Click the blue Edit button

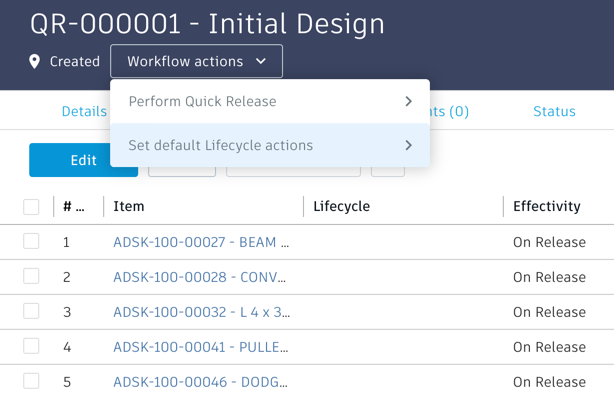pyautogui.click(x=83, y=160)
